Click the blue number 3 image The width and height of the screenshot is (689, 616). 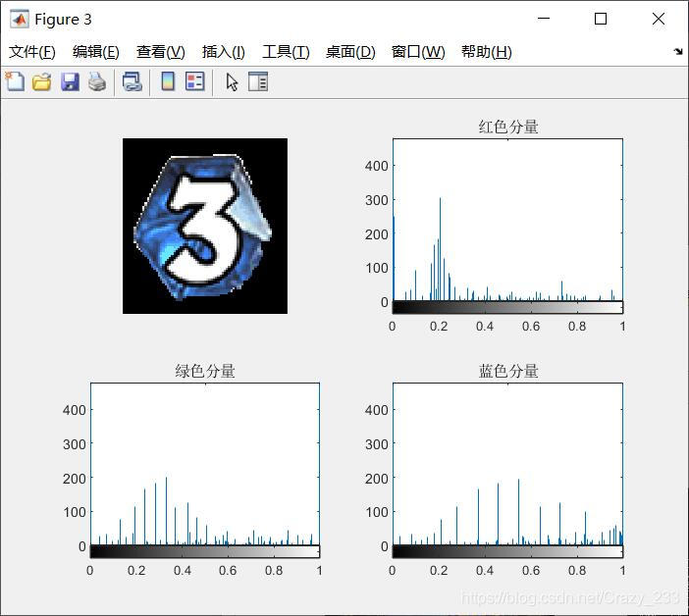point(205,227)
